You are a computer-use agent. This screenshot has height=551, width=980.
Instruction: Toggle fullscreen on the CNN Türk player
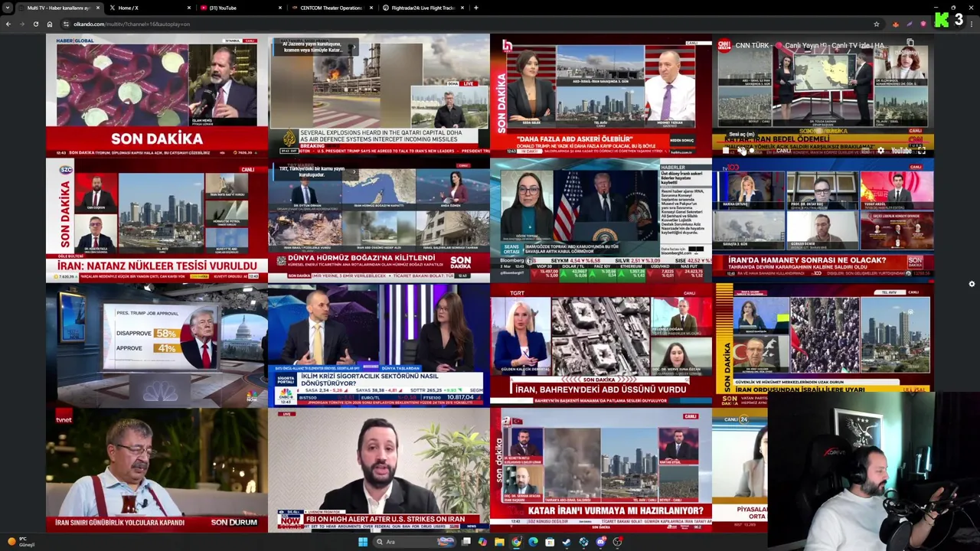(921, 151)
